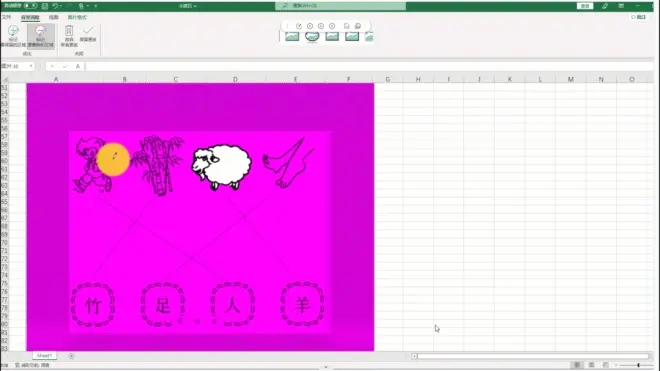Screen dimensions: 660x371
Task: Click the formula bar Cancel icon
Action: pyautogui.click(x=52, y=66)
